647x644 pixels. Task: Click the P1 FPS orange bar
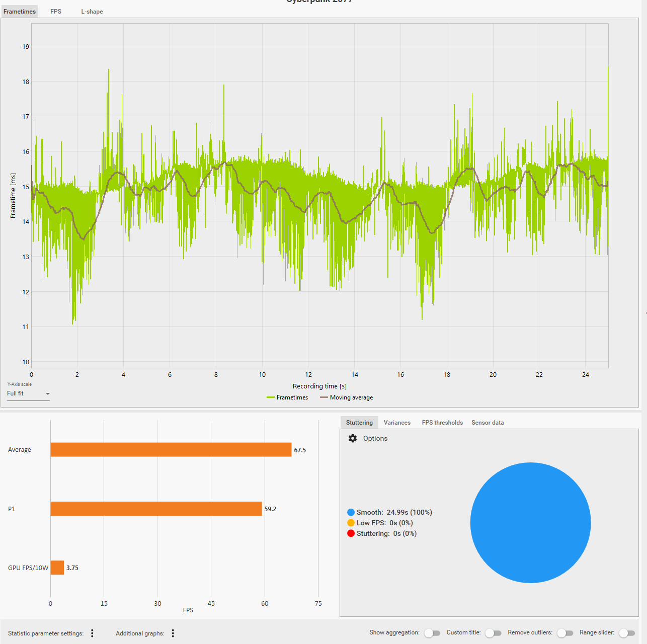(156, 509)
